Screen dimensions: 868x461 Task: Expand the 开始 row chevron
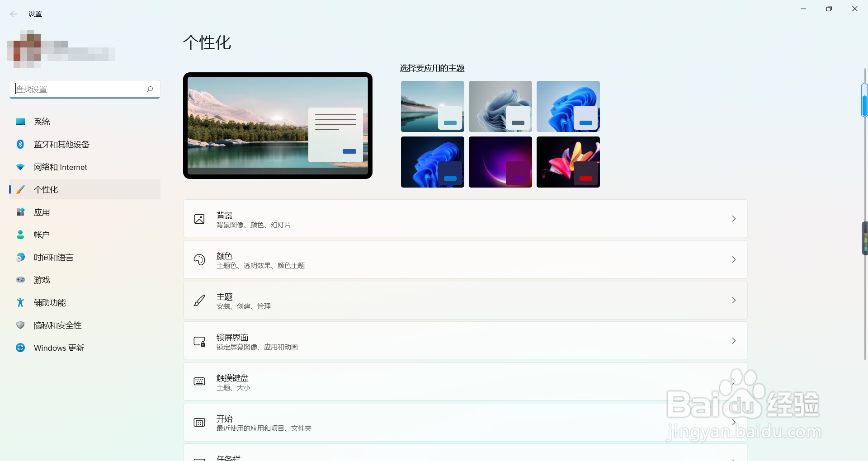point(734,422)
